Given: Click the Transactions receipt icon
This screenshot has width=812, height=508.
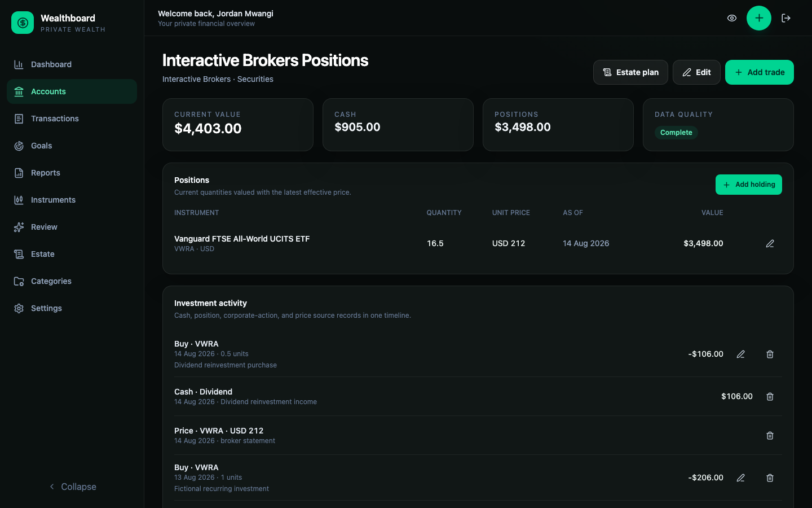Looking at the screenshot, I should coord(19,119).
